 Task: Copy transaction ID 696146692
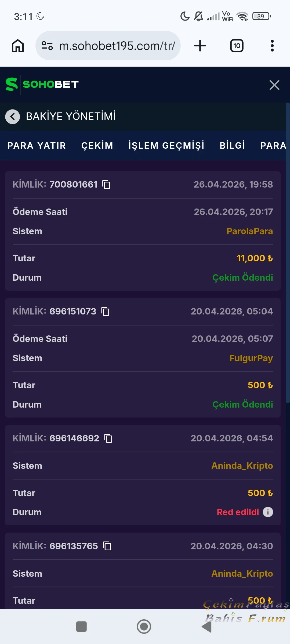[108, 438]
